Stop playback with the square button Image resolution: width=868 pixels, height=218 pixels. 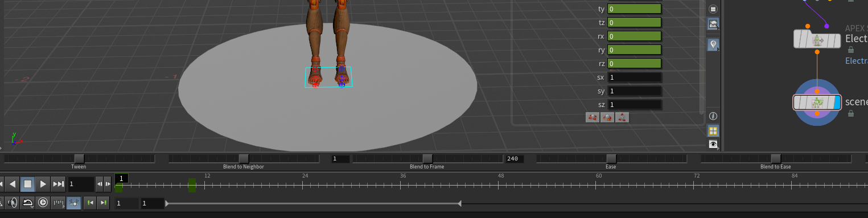coord(27,184)
